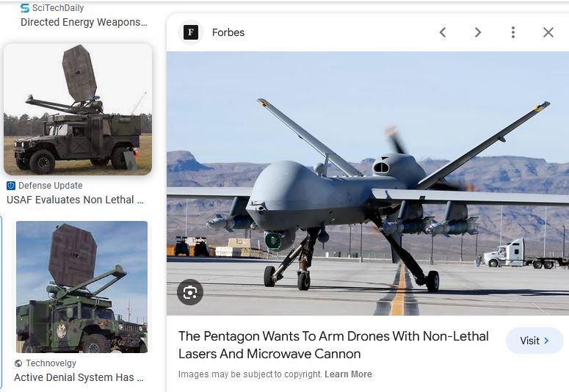Open the Pentagon drones article title
569x392 pixels.
point(333,345)
